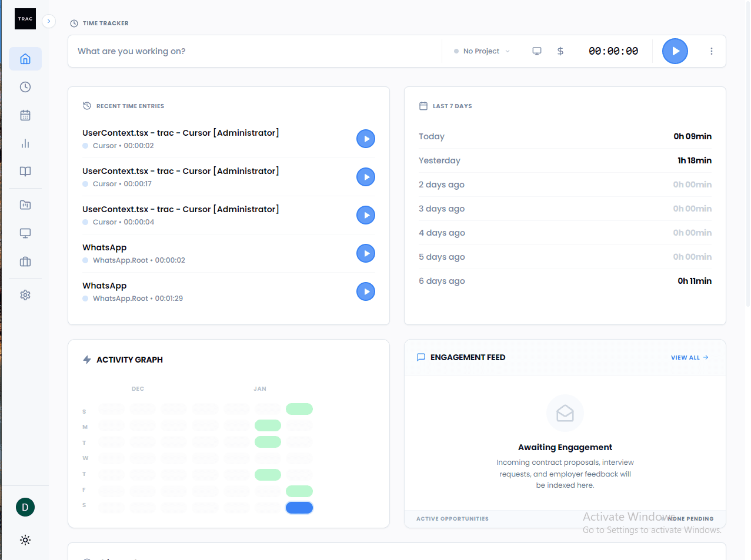Open the profile avatar labeled D
Viewport: 751px width, 560px height.
[25, 507]
